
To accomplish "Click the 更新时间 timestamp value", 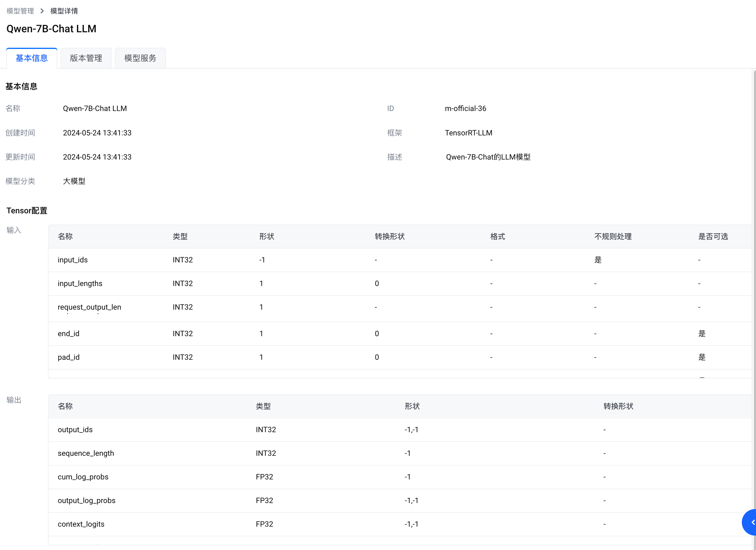I will [97, 157].
